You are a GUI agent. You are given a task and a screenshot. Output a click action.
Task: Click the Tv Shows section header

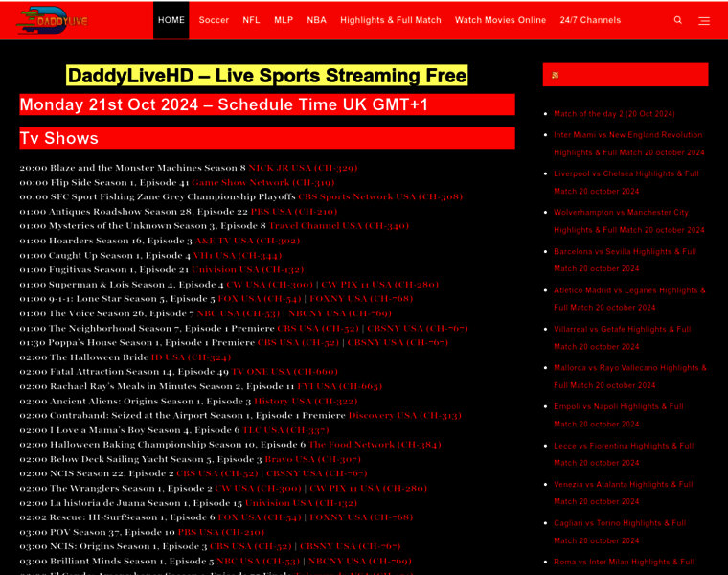[x=267, y=138]
